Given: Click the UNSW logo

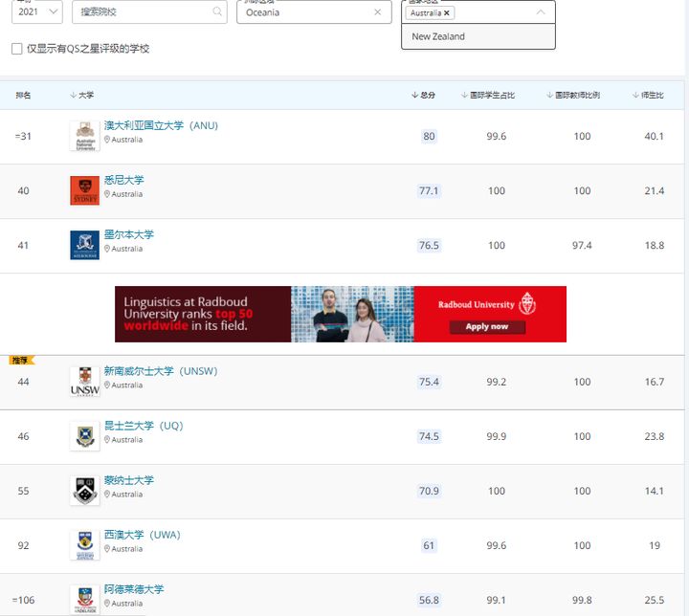Looking at the screenshot, I should click(x=85, y=382).
